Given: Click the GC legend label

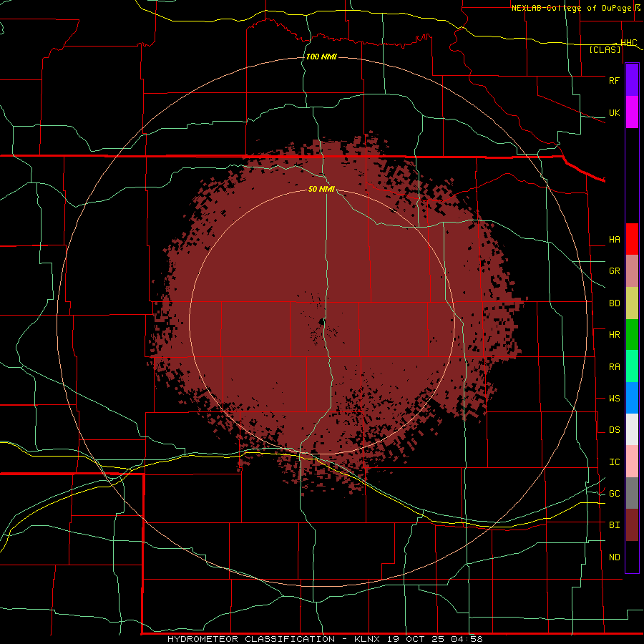Looking at the screenshot, I should 614,494.
